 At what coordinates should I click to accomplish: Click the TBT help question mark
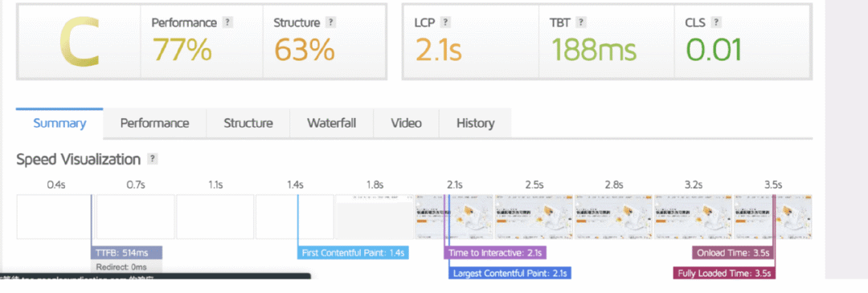point(581,22)
